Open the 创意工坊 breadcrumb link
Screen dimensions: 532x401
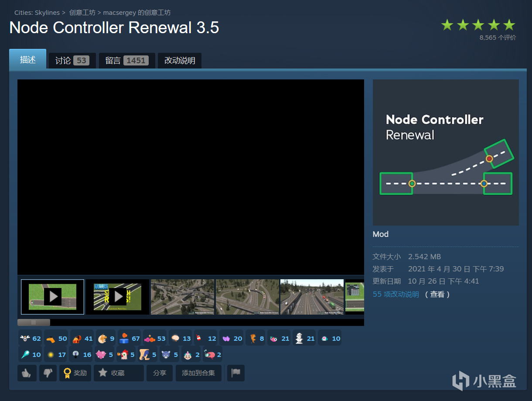pos(82,13)
